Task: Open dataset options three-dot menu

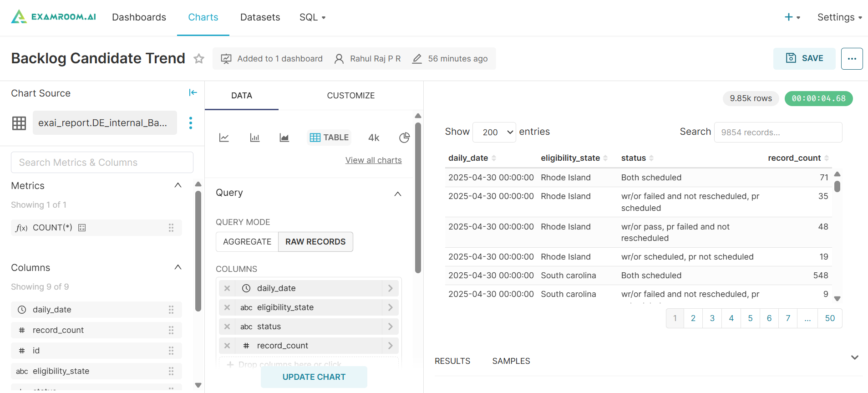Action: click(x=191, y=123)
